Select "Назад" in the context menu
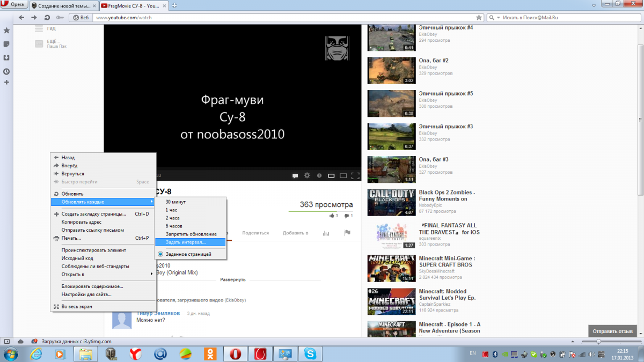644x362 pixels. click(x=103, y=158)
